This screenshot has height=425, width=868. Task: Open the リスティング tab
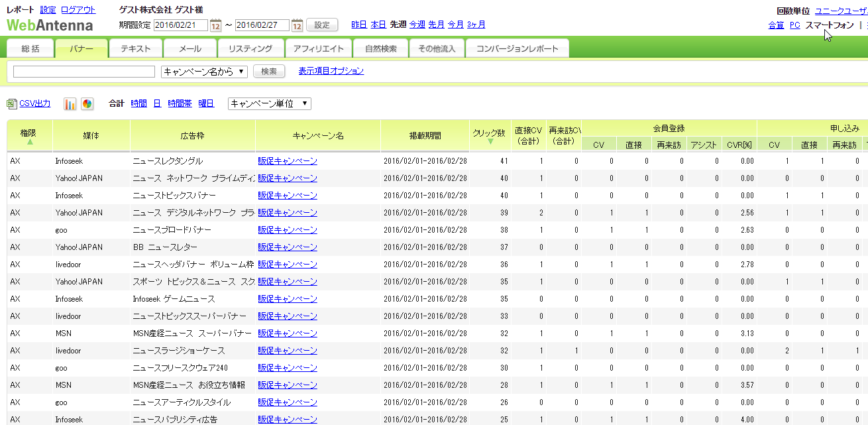click(250, 49)
